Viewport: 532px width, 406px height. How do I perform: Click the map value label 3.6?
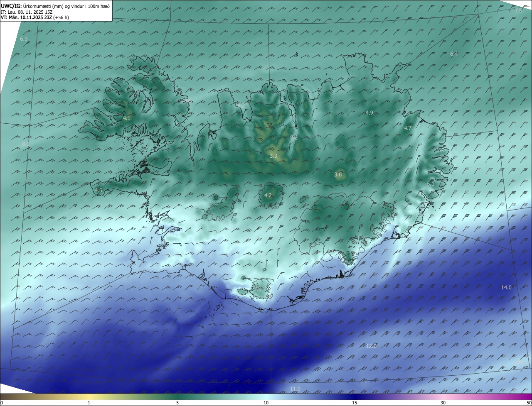(338, 175)
